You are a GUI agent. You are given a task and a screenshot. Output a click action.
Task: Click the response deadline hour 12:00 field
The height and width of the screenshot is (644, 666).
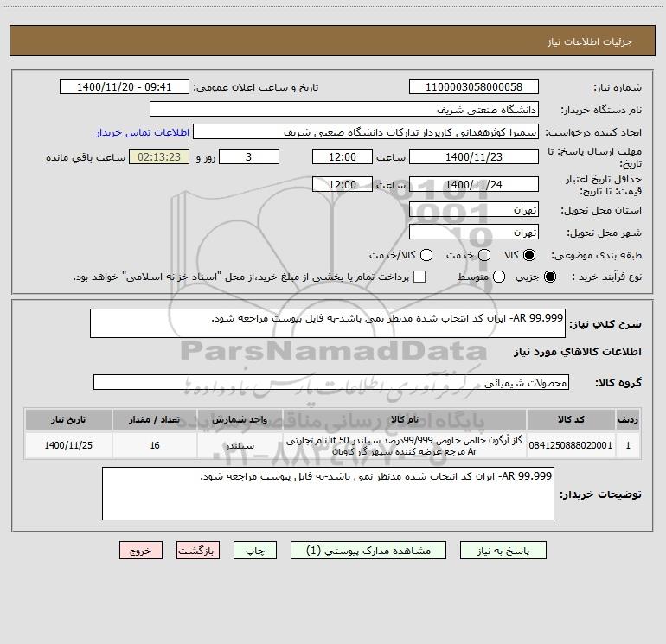(343, 156)
